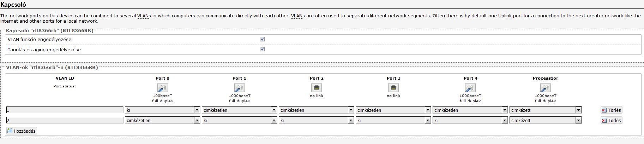The width and height of the screenshot is (644, 144).
Task: Click the Port 1 connected cable icon
Action: (x=239, y=88)
